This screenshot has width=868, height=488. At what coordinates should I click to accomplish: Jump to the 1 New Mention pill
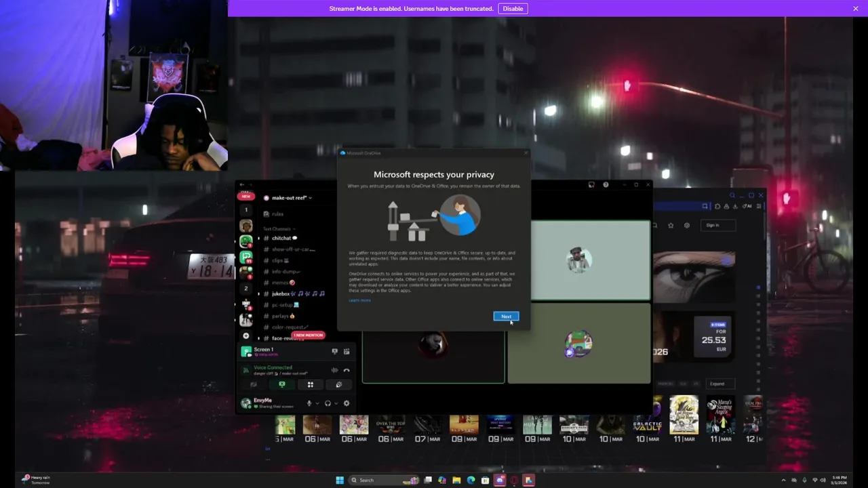(308, 335)
